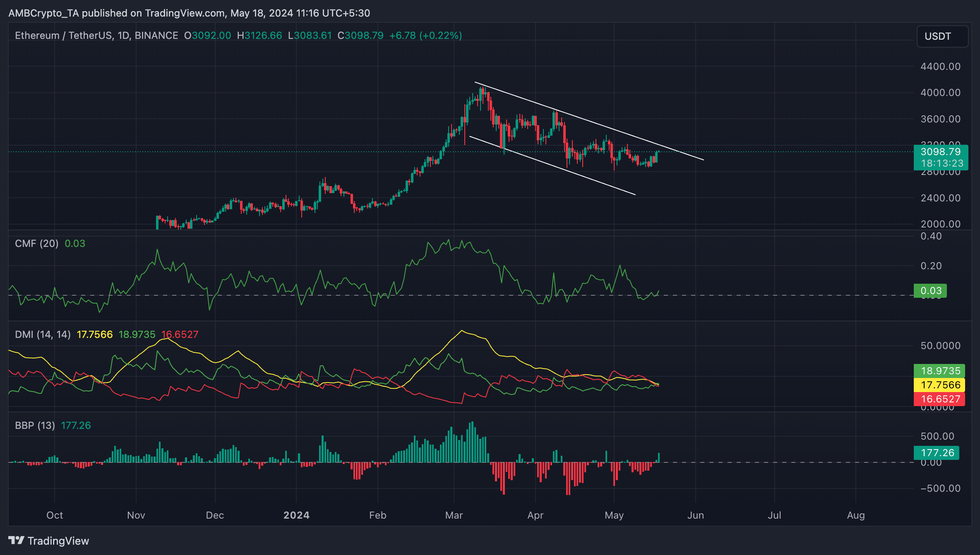
Task: Click the high value H3126.66
Action: 259,36
